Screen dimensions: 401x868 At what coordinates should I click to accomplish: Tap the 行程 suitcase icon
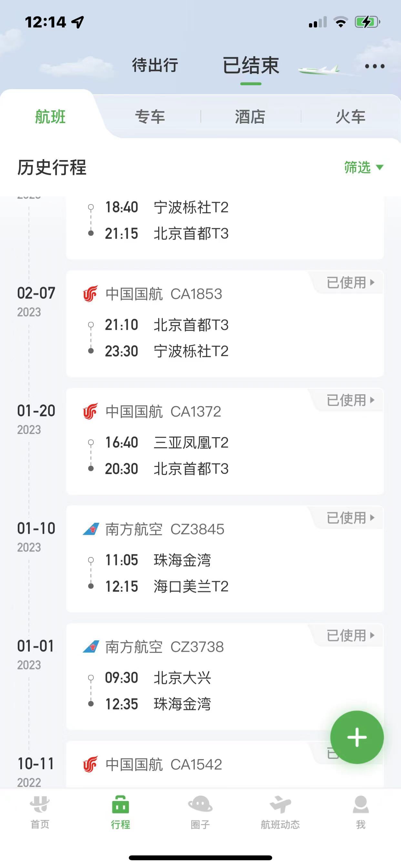click(x=120, y=805)
